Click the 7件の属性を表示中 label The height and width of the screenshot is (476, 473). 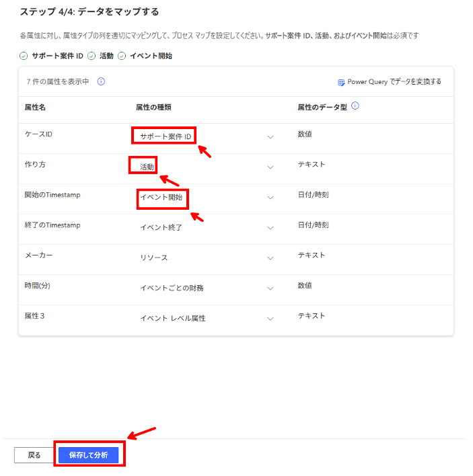[x=58, y=81]
